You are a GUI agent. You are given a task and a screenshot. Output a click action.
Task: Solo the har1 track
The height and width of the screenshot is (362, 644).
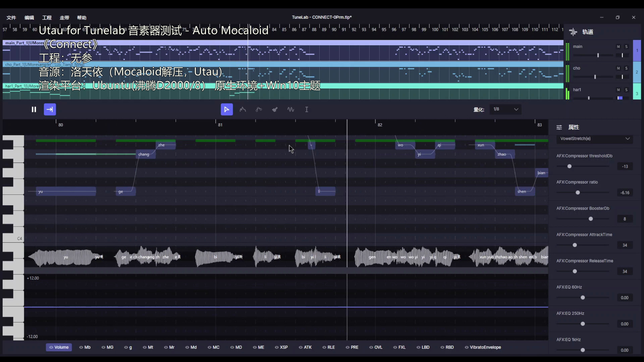point(626,90)
